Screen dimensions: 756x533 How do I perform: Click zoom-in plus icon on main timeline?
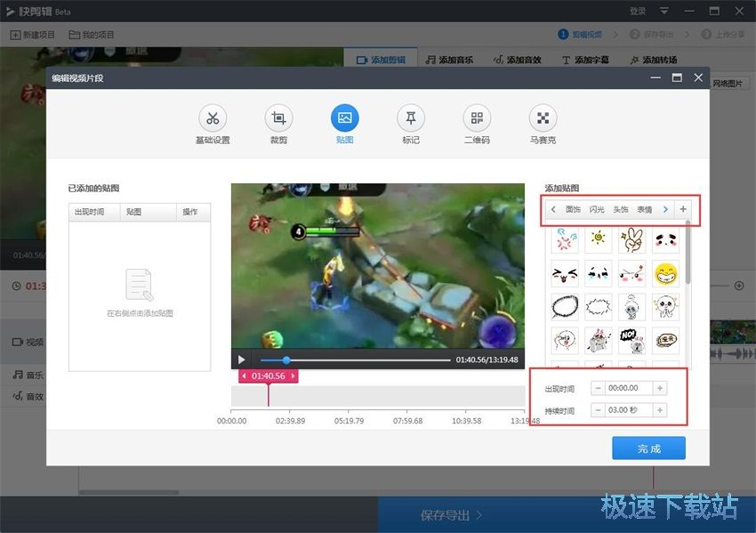pyautogui.click(x=738, y=286)
